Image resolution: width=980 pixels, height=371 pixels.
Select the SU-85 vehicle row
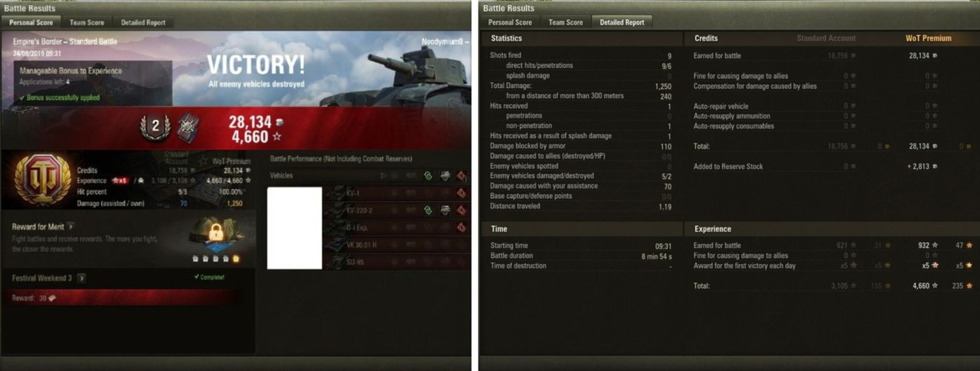pyautogui.click(x=397, y=262)
